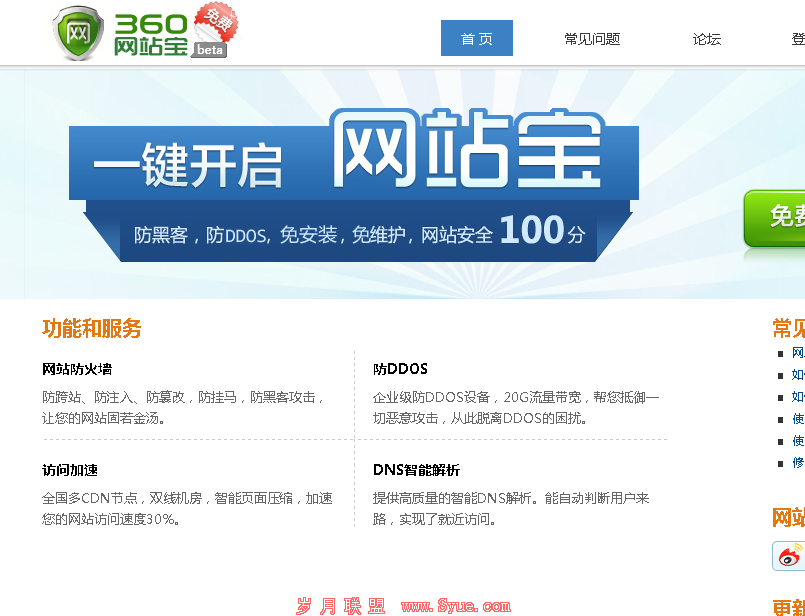Select the DNS智能解析 heading
Image resolution: width=805 pixels, height=616 pixels.
pos(416,470)
